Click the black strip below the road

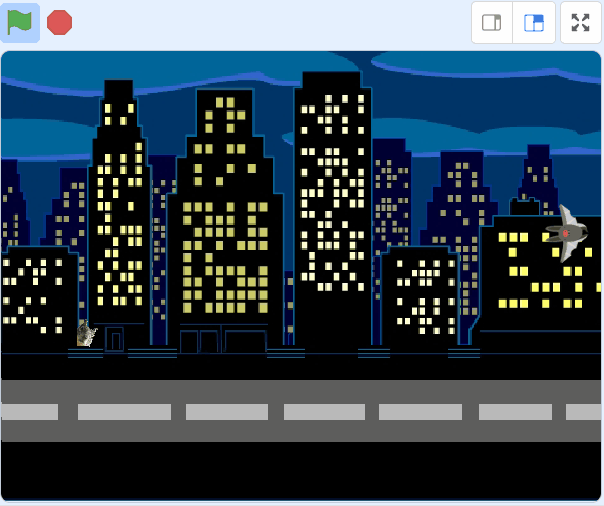(x=300, y=470)
